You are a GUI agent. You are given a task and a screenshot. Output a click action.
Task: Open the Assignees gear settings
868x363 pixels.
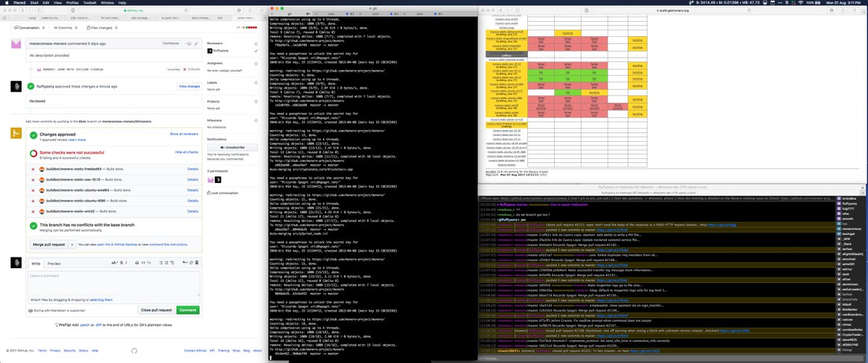tap(256, 64)
